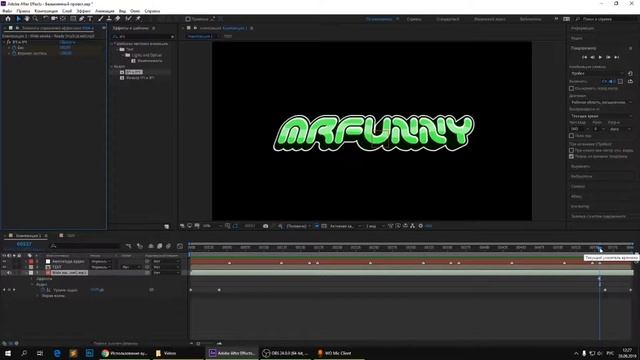Click the last keyframe on audio levels track
This screenshot has width=640, height=360.
pyautogui.click(x=631, y=290)
